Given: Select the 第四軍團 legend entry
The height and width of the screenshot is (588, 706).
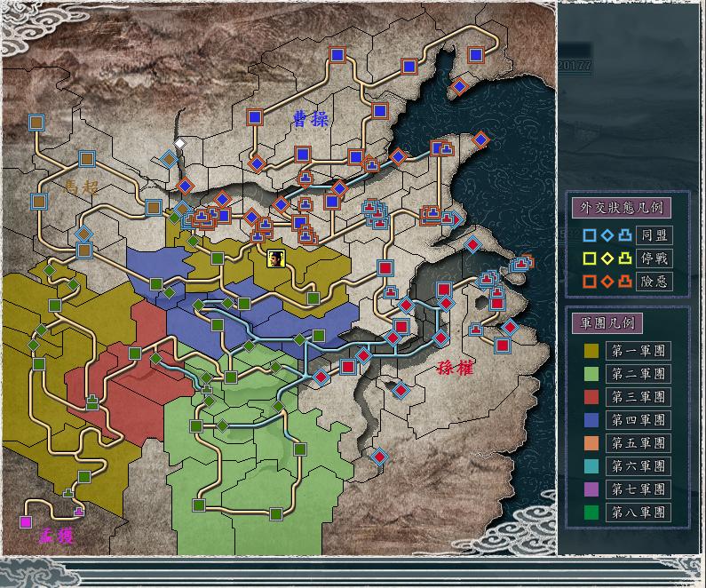Looking at the screenshot, I should click(639, 420).
